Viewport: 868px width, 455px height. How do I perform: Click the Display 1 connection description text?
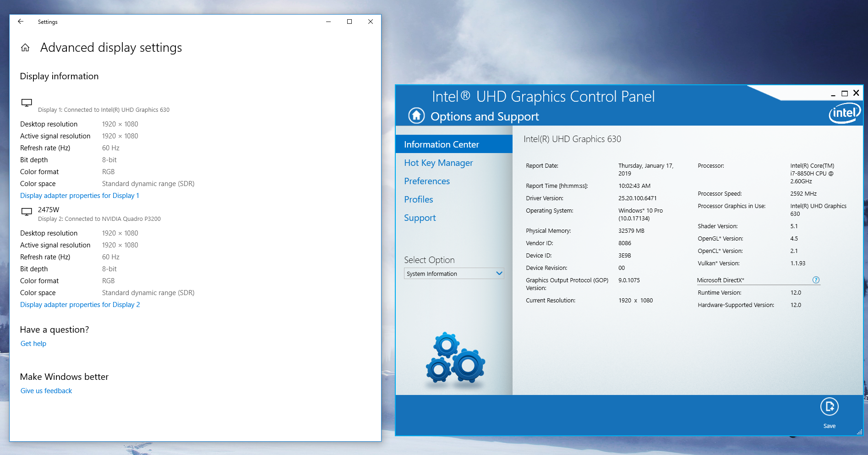(x=104, y=110)
